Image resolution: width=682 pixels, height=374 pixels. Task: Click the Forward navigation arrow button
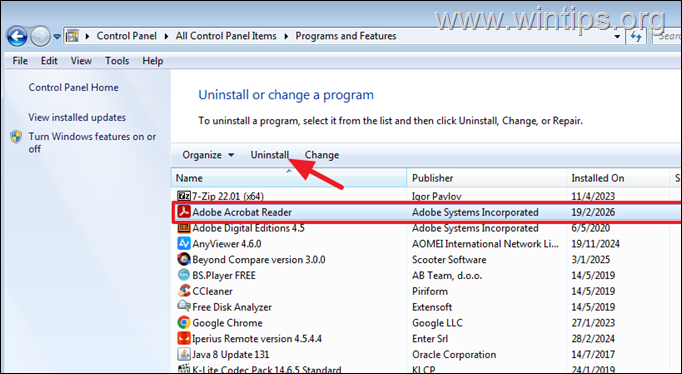[x=40, y=37]
